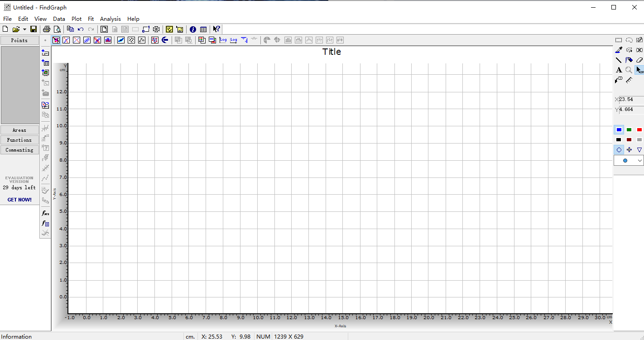Switch to the Commenting panel
The height and width of the screenshot is (340, 644).
[19, 150]
